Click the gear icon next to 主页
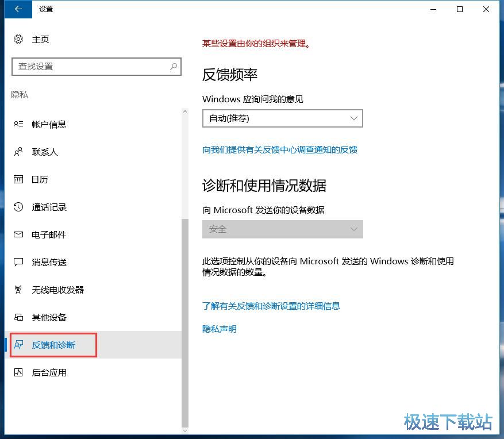 point(18,39)
